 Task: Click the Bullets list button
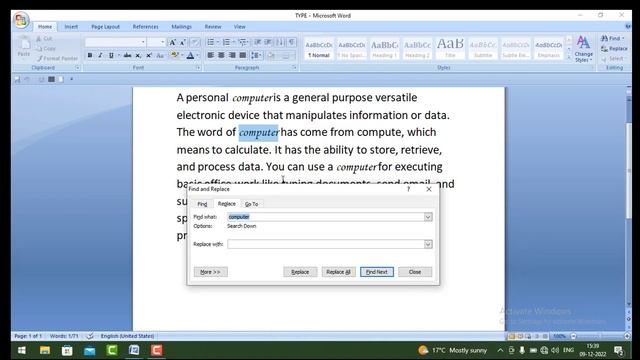pos(211,42)
